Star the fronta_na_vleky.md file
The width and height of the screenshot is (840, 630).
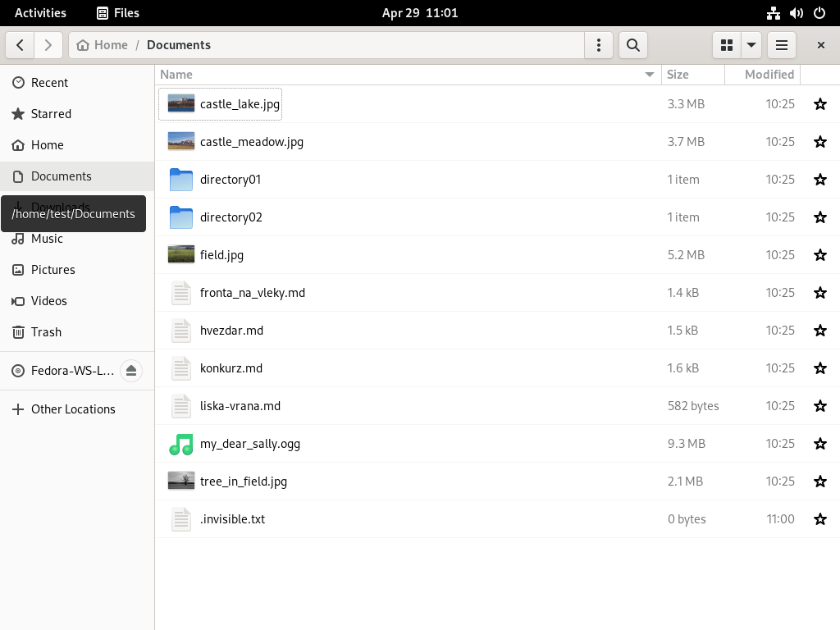click(x=820, y=293)
